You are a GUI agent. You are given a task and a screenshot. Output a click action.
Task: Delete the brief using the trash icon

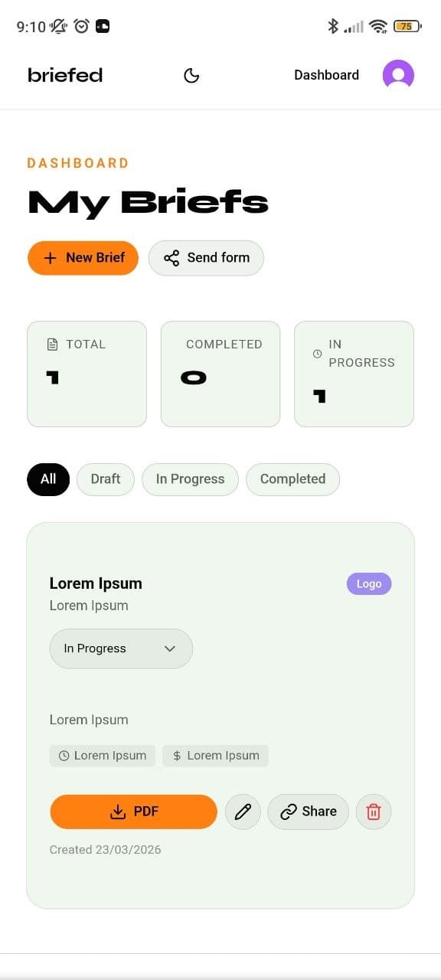[x=374, y=811]
